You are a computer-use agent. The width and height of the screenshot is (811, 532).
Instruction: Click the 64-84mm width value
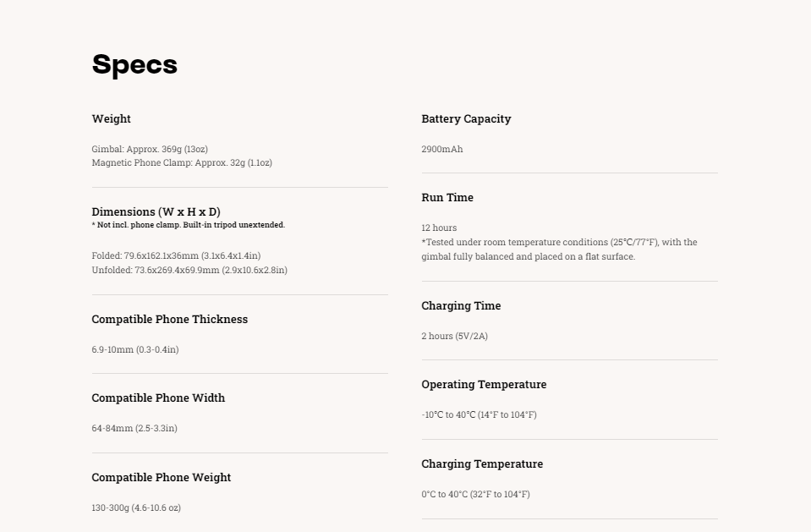134,428
